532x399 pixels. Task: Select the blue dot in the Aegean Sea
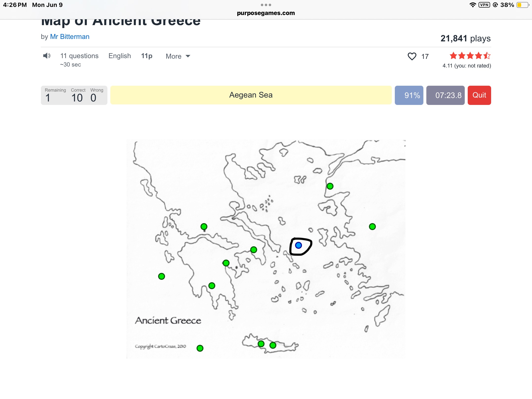pos(298,245)
